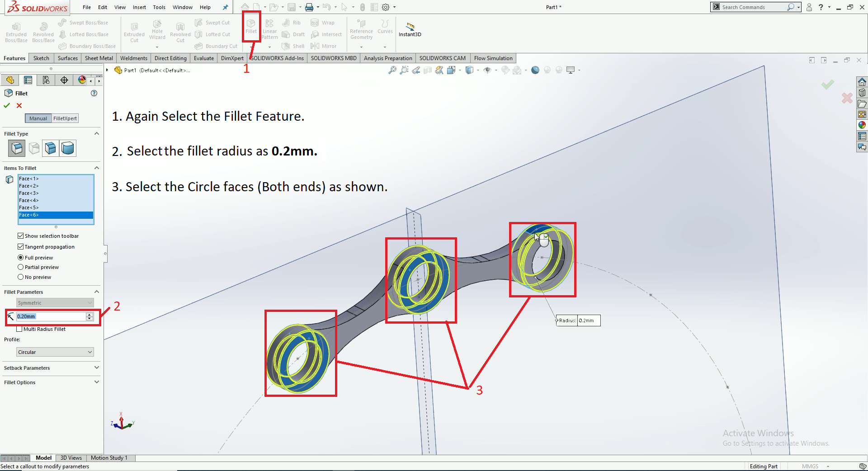Select No preview radio button
The height and width of the screenshot is (471, 868).
click(x=20, y=277)
